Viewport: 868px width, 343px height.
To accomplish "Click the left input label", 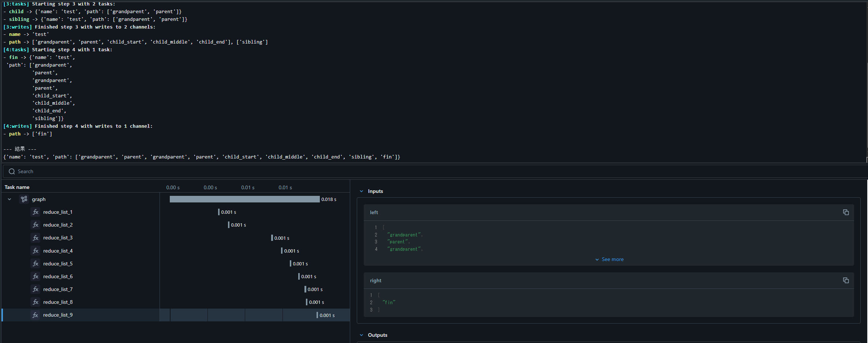I will pyautogui.click(x=374, y=212).
